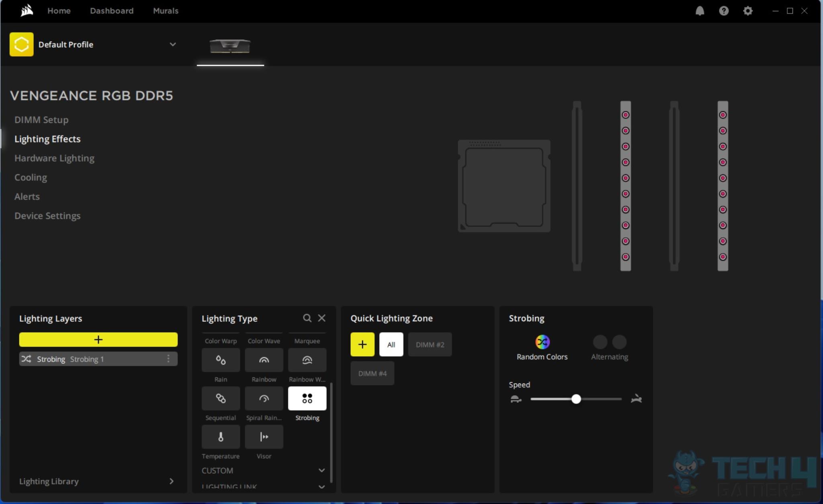This screenshot has width=823, height=504.
Task: Open the Default Profile dropdown
Action: [172, 44]
